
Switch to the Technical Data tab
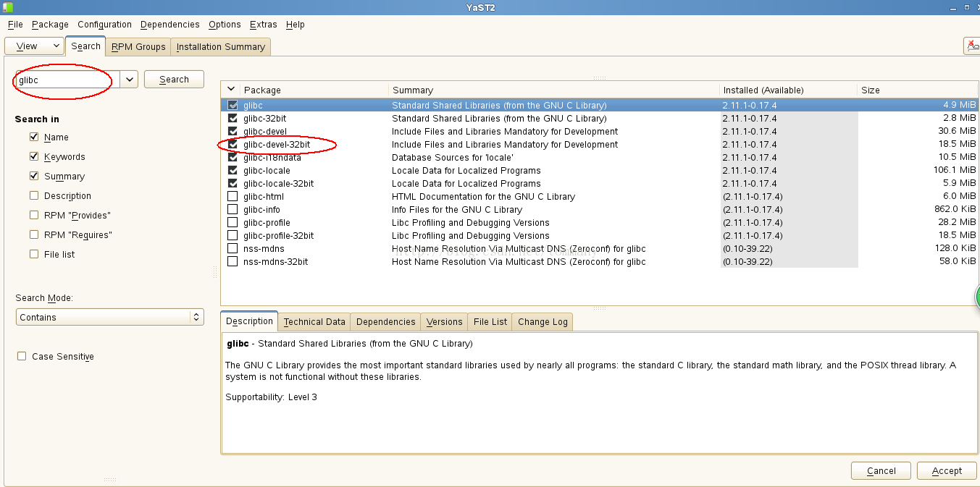[x=314, y=321]
